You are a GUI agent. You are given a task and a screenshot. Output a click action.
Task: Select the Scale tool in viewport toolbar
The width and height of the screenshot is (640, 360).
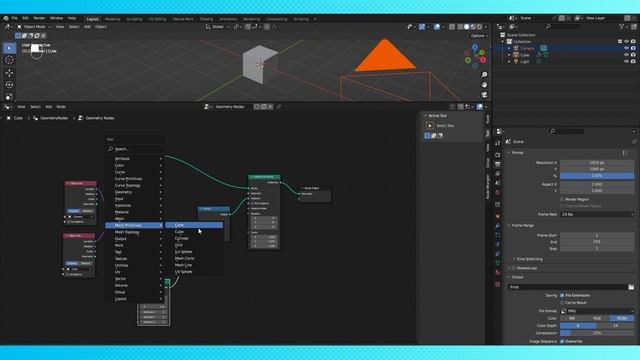coord(9,97)
